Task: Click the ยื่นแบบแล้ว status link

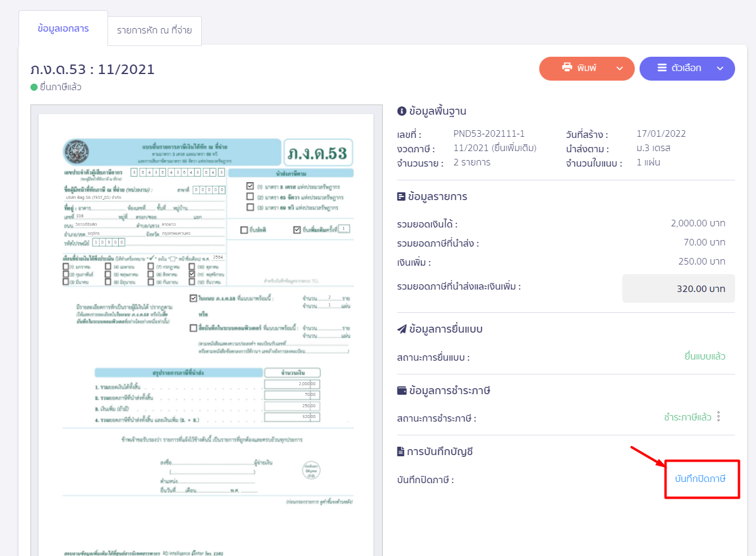Action: coord(705,357)
